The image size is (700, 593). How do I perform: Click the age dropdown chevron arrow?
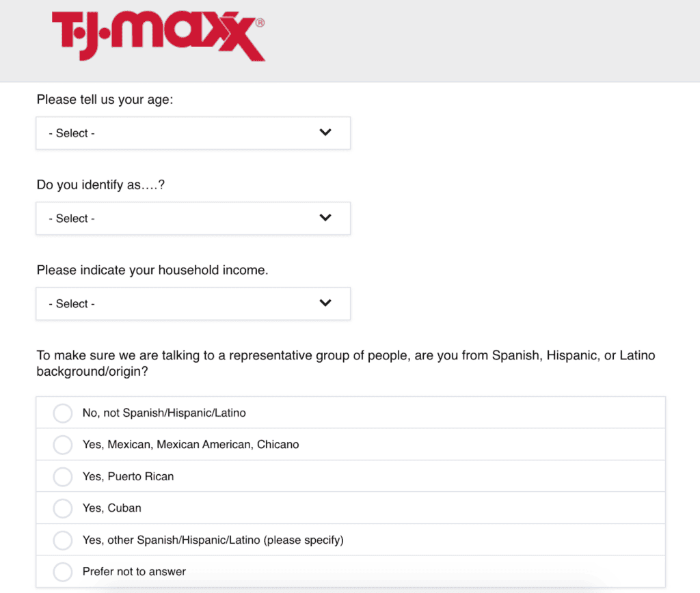click(325, 133)
